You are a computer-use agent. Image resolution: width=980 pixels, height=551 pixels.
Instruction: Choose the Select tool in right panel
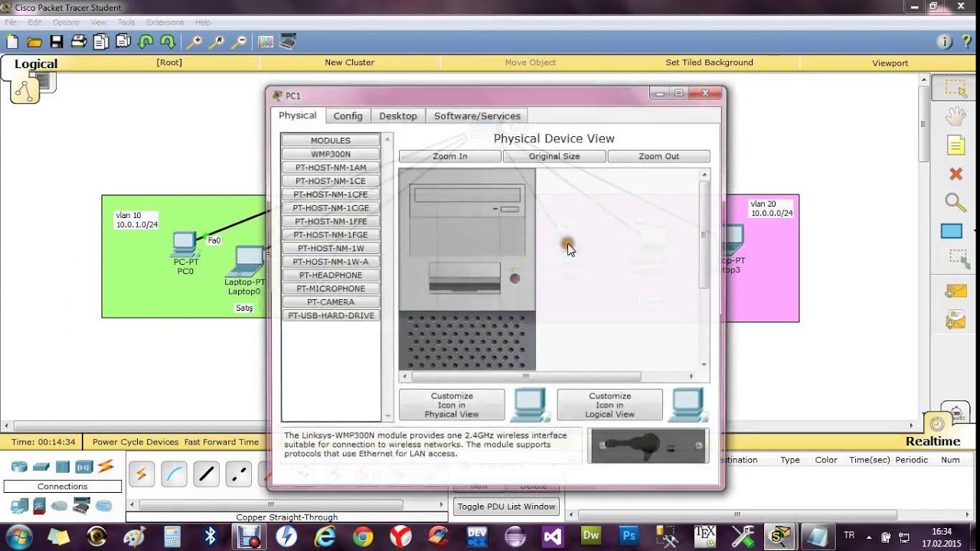click(955, 89)
